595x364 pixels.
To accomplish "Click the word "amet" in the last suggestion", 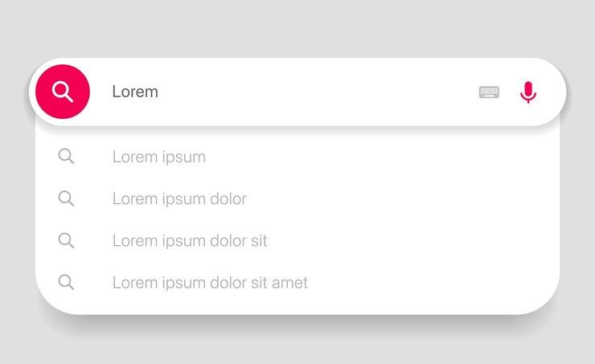I will [290, 283].
